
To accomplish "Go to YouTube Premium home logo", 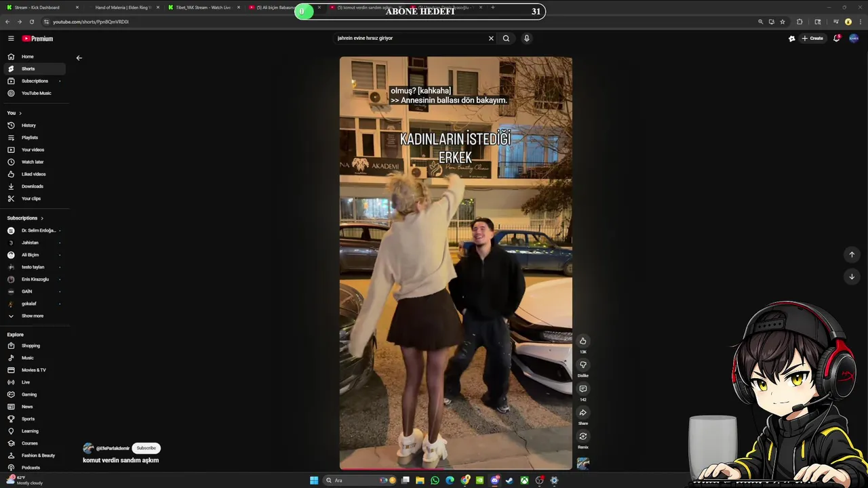I will coord(37,39).
